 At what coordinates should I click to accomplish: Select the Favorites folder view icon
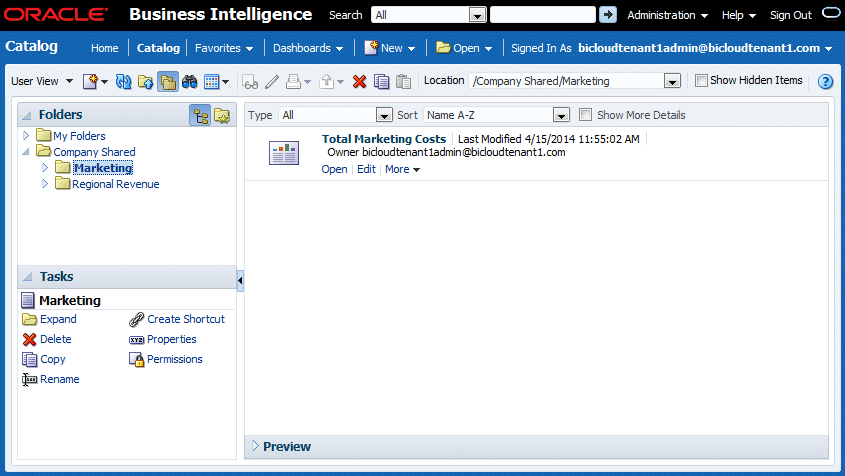(x=222, y=115)
